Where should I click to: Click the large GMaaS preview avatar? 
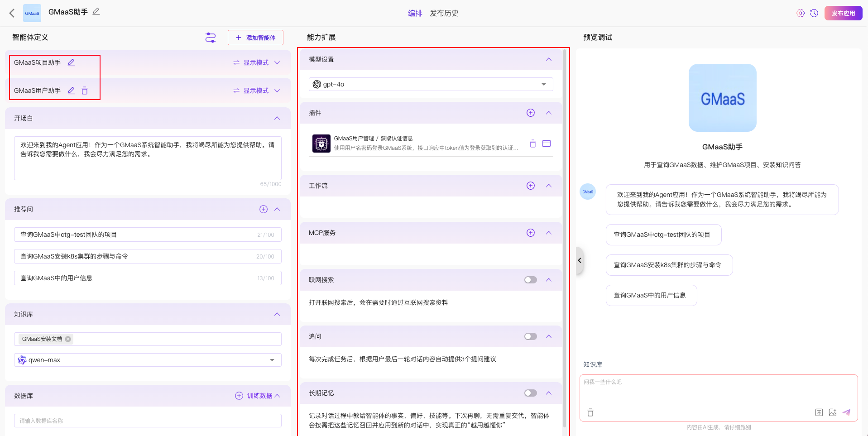(722, 98)
